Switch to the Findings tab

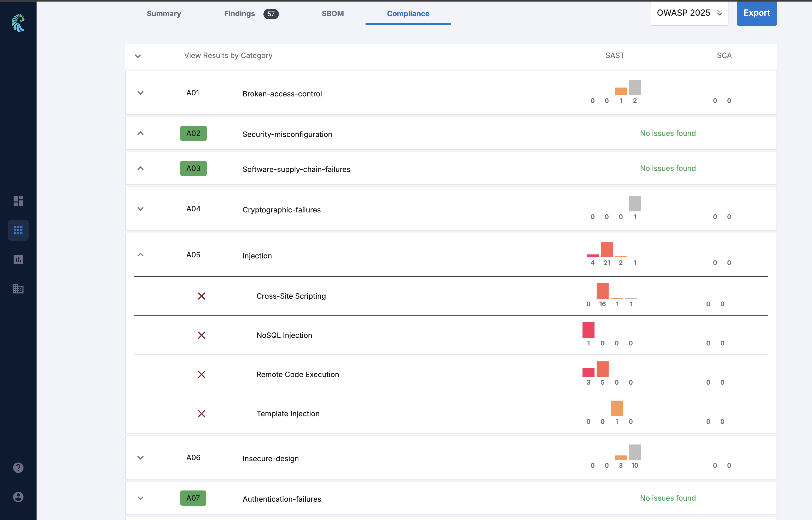239,14
